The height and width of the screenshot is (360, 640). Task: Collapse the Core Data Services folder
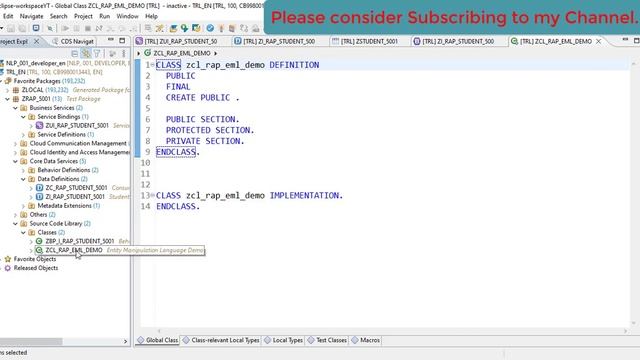point(15,161)
